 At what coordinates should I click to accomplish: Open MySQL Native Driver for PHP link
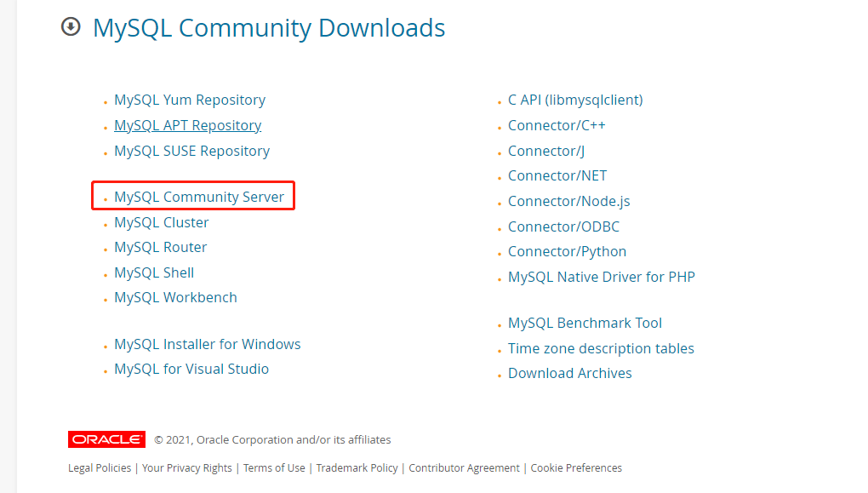point(601,277)
